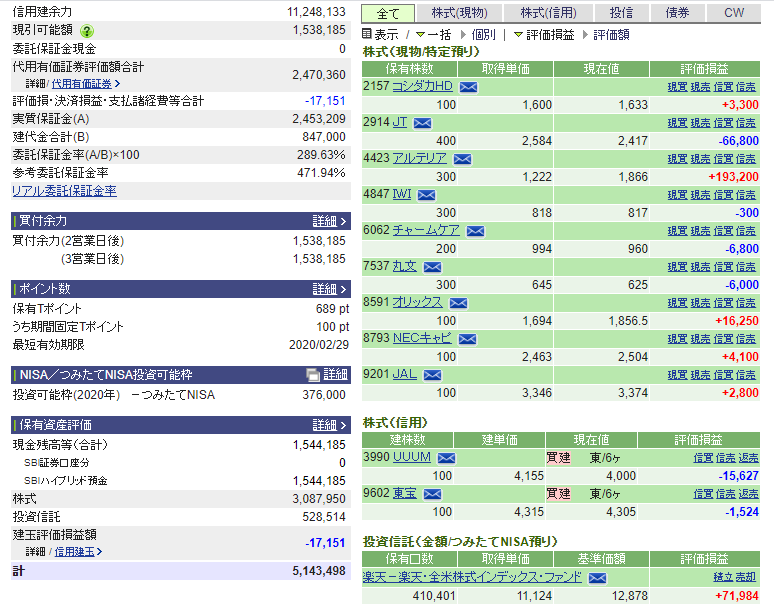Open the 東宝 margin position link

[x=404, y=493]
